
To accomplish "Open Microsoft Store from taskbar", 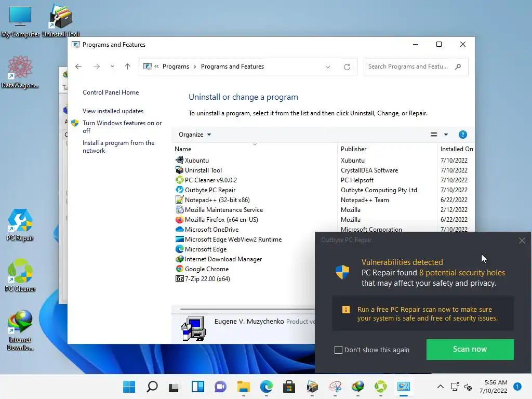I will point(289,387).
